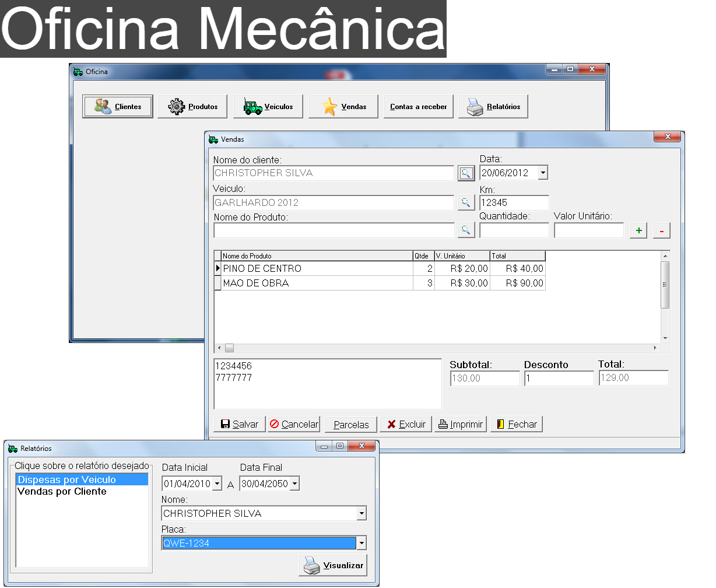
Task: Select Dispesas por Veiculo report
Action: [66, 480]
